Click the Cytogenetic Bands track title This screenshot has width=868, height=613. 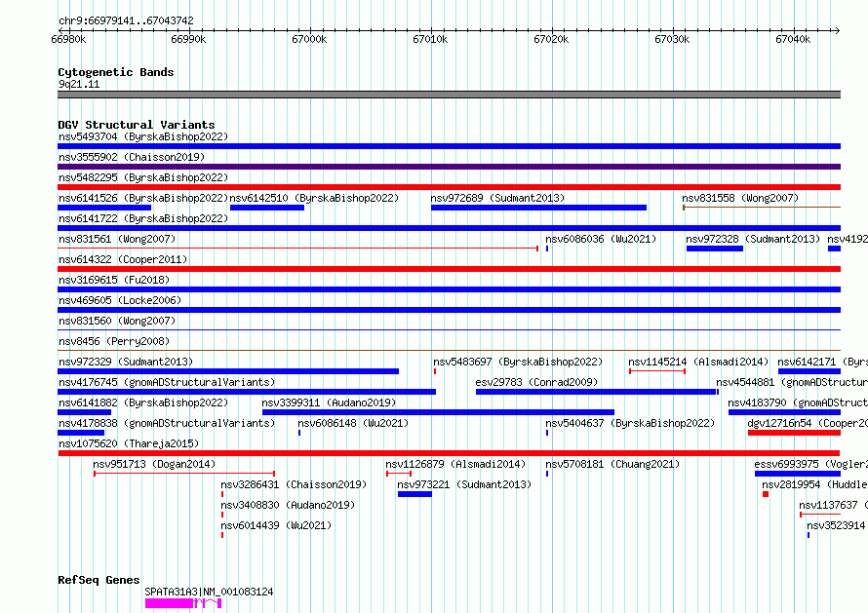116,72
